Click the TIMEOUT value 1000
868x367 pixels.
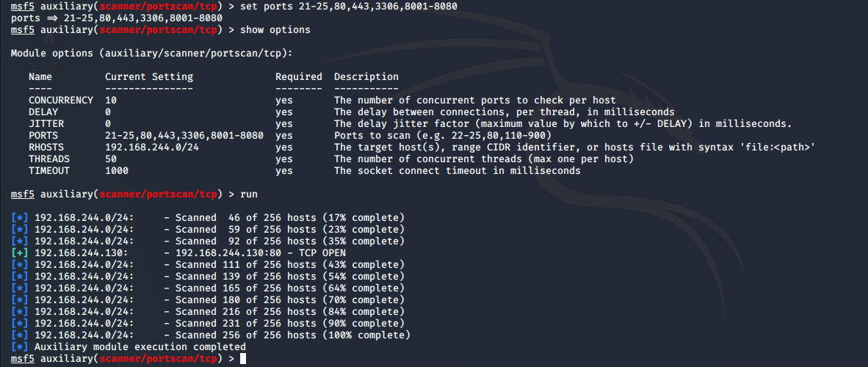[x=117, y=171]
